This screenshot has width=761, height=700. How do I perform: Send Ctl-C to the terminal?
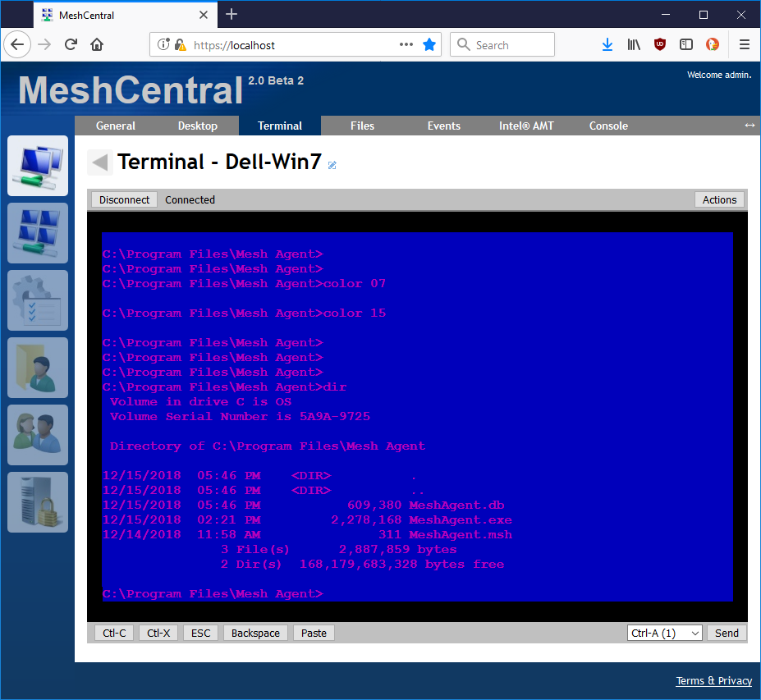114,633
